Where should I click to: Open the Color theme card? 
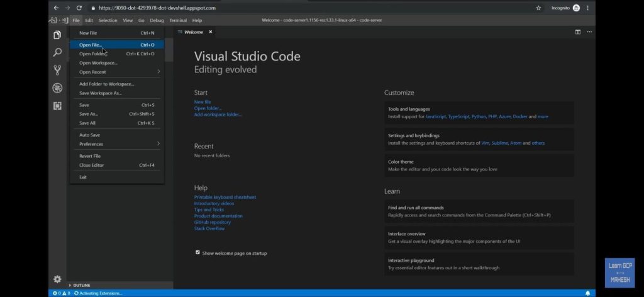(x=479, y=165)
